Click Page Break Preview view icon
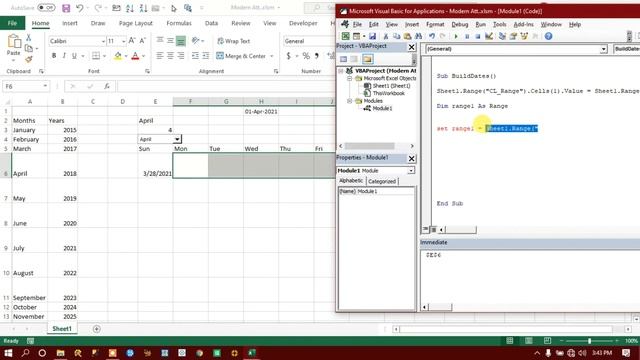 point(547,340)
